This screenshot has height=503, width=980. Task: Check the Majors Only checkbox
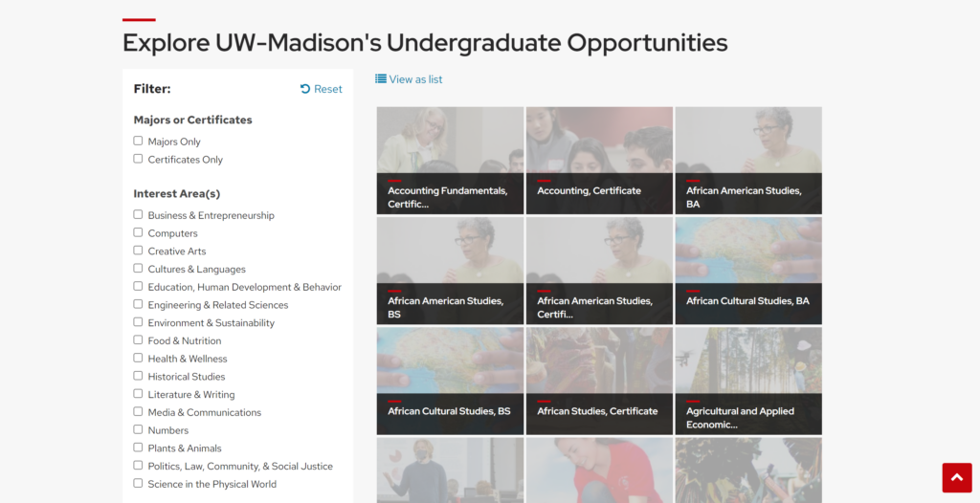(x=138, y=141)
